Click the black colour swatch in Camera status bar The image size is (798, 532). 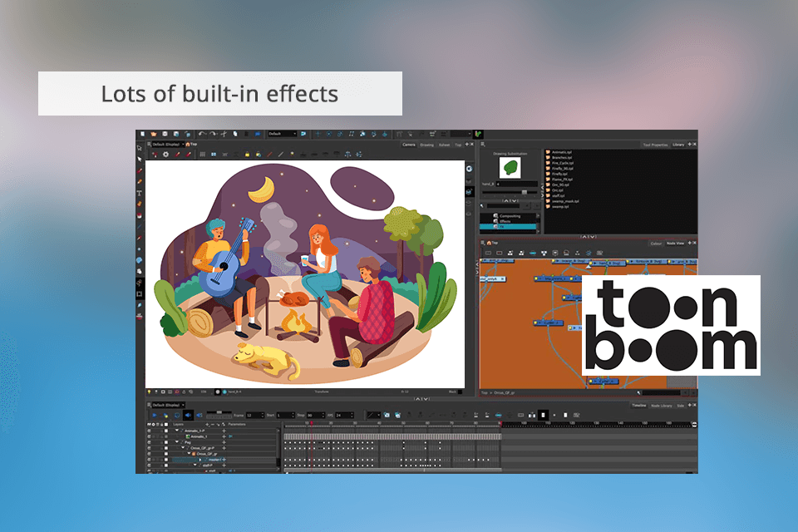(461, 392)
